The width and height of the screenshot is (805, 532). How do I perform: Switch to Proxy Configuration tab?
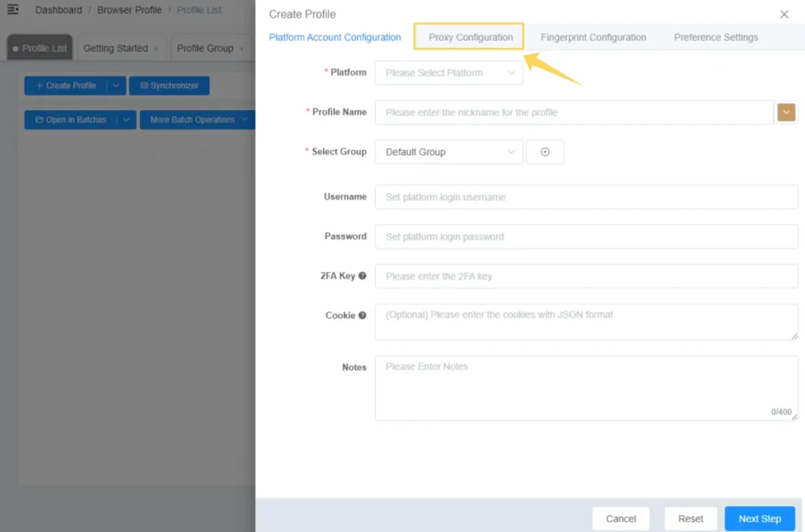tap(470, 38)
